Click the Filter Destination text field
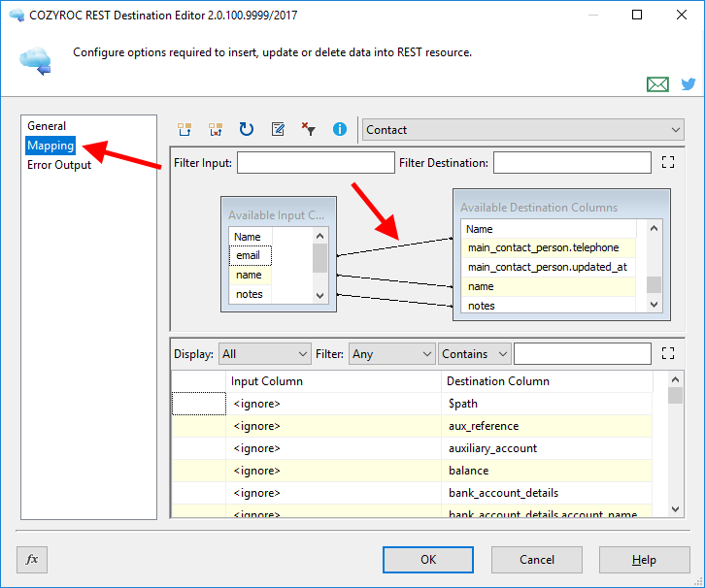This screenshot has width=705, height=588. tap(572, 163)
